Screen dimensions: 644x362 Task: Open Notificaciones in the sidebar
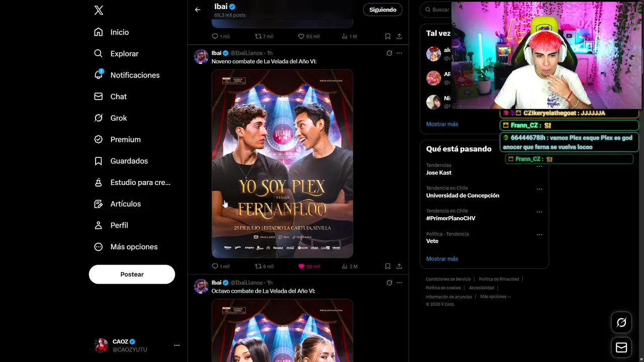pyautogui.click(x=127, y=75)
